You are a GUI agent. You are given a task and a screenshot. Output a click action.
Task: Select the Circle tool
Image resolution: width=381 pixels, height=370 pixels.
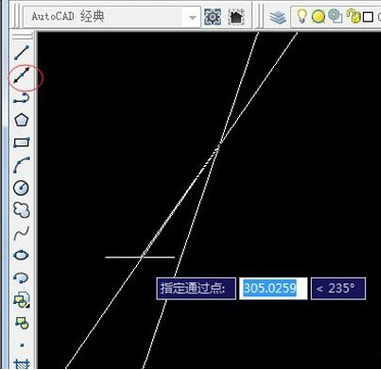point(21,188)
